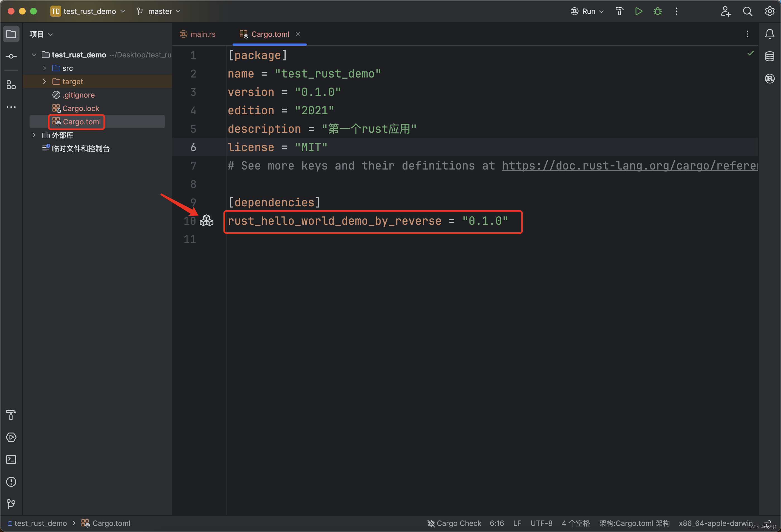Start debugging with the bug icon
The height and width of the screenshot is (532, 781).
point(657,11)
